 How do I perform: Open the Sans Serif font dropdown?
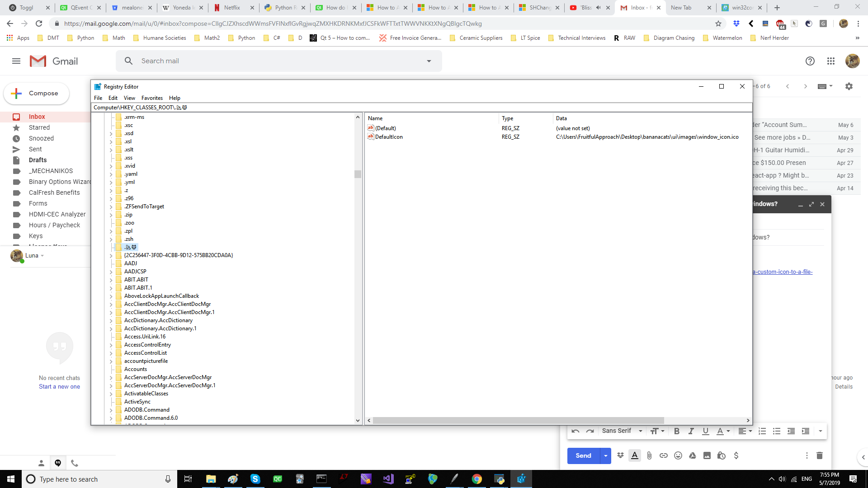pyautogui.click(x=622, y=431)
